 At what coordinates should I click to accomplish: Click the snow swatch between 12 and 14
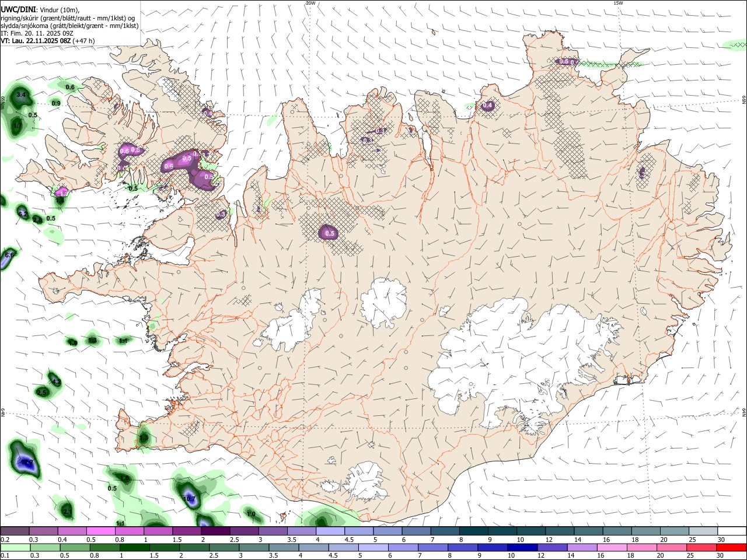[x=560, y=531]
